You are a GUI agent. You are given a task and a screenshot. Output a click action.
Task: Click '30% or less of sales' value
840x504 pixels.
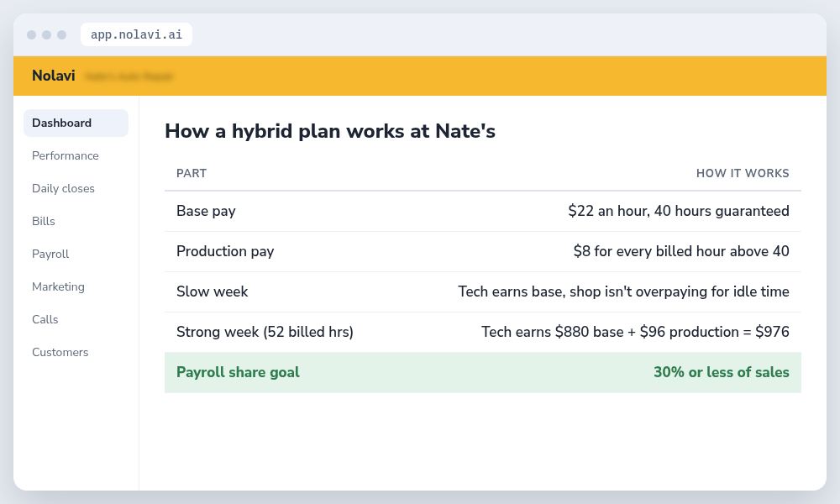(x=721, y=372)
